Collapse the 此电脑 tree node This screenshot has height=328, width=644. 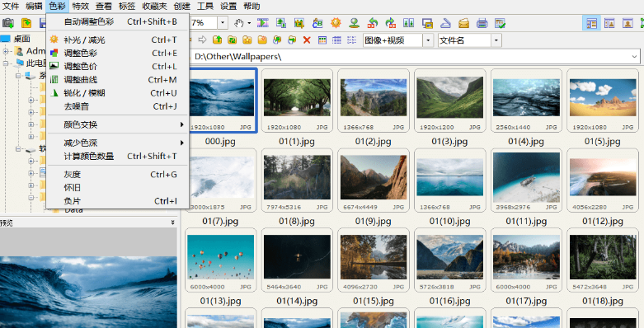pyautogui.click(x=6, y=63)
